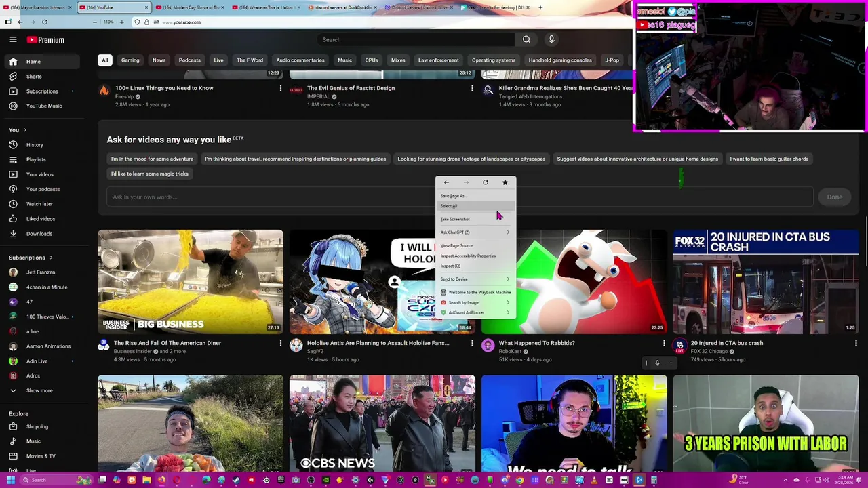The width and height of the screenshot is (868, 488).
Task: Click the browser zoom-in plus button
Action: pyautogui.click(x=122, y=22)
